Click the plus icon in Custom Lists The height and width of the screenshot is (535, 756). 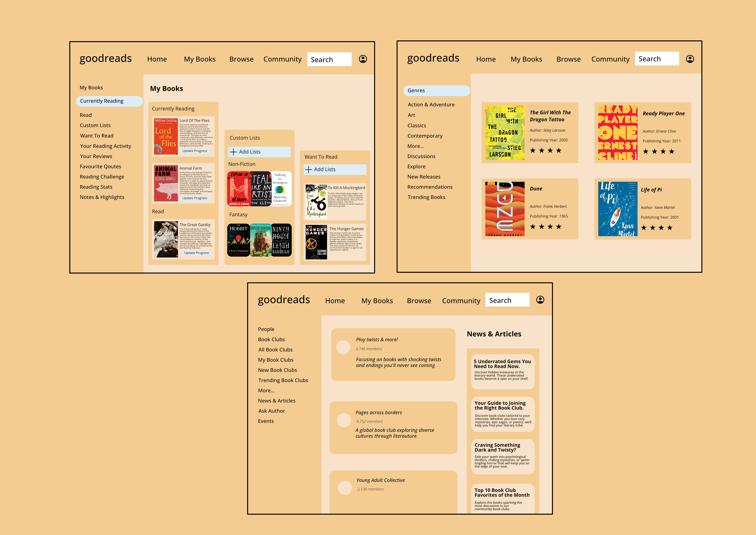pyautogui.click(x=233, y=152)
